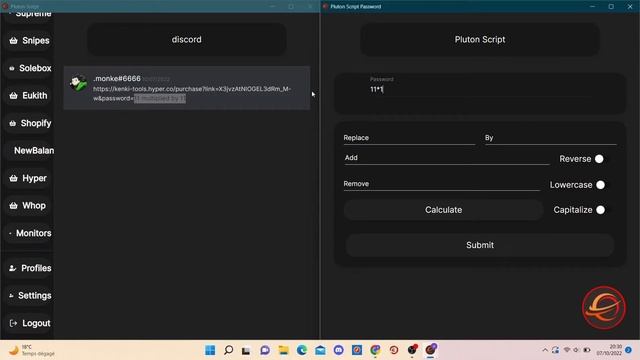
Task: Click the Pluton planet logo
Action: coord(603,308)
